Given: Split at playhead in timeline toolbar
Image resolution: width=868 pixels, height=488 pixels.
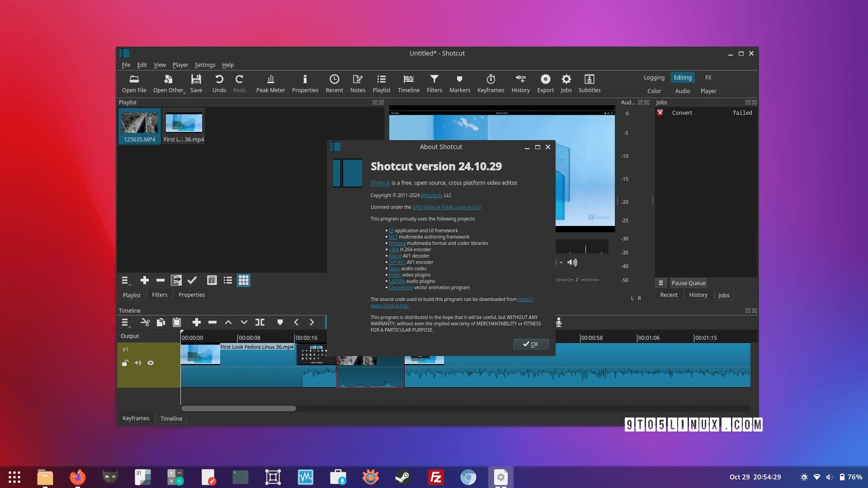Looking at the screenshot, I should pyautogui.click(x=260, y=322).
